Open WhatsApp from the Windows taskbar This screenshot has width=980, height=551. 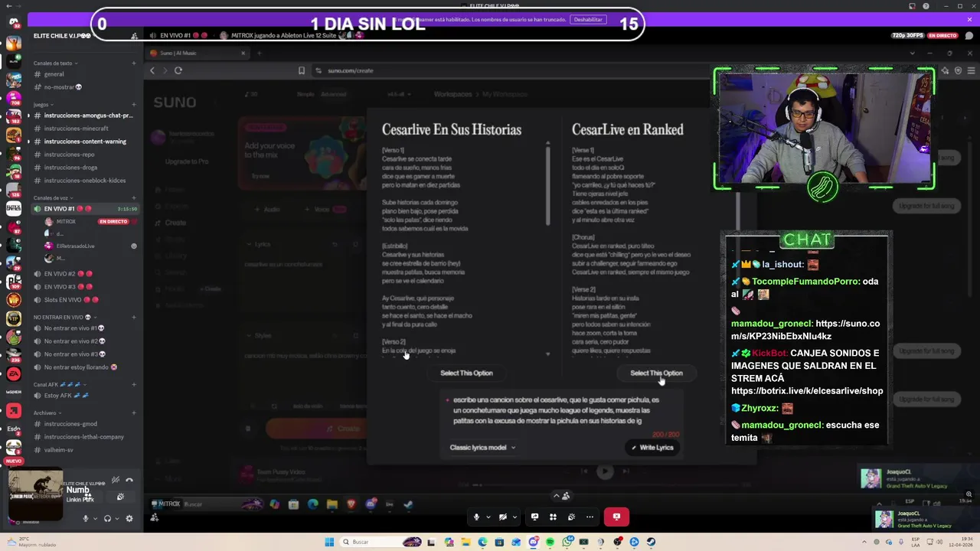point(567,542)
